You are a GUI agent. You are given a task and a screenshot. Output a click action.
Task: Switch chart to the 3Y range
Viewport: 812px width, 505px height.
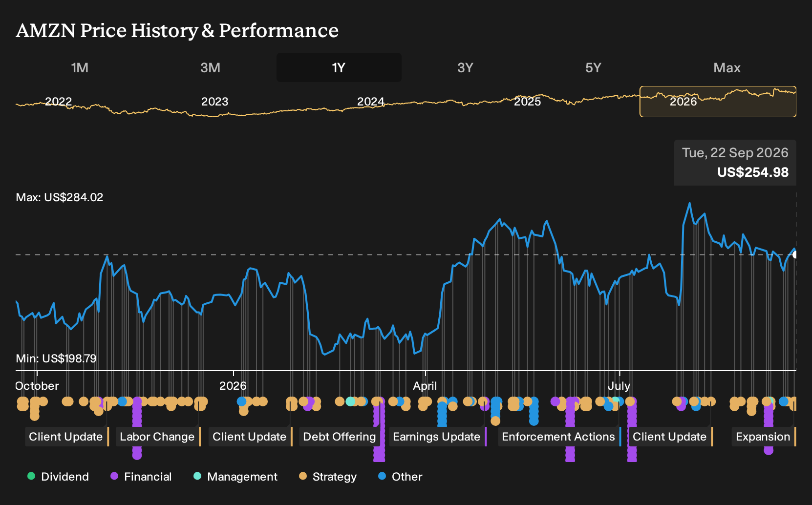[465, 67]
